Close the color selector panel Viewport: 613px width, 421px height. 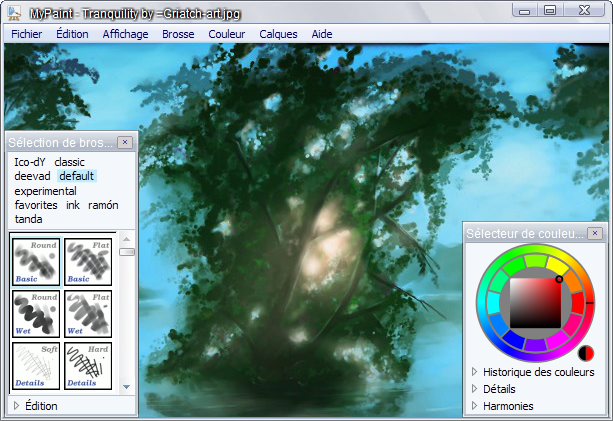(594, 233)
